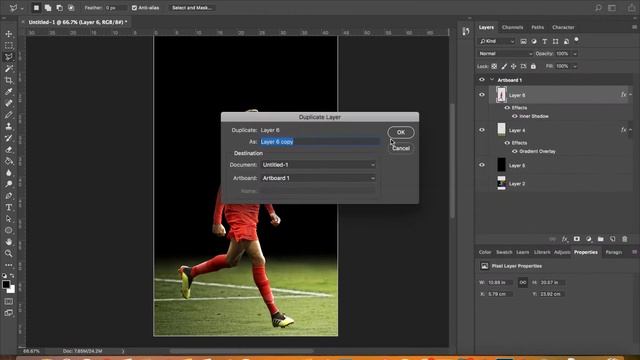The height and width of the screenshot is (360, 640).
Task: Open the Document dropdown in dialog
Action: tap(318, 165)
